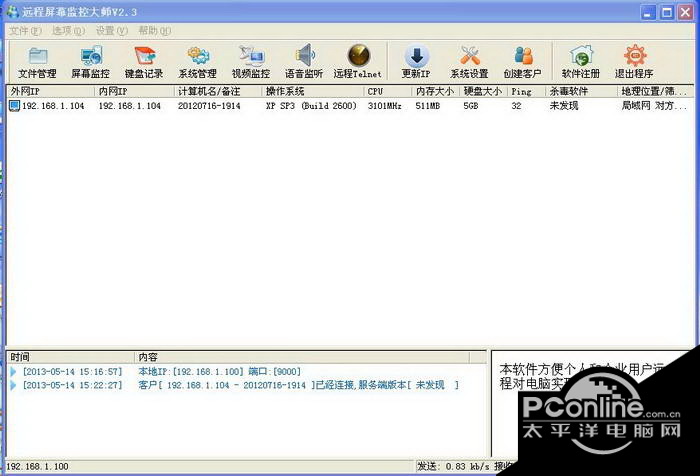Close the 远程屏幕监控大师 window
This screenshot has width=700, height=476.
[686, 12]
